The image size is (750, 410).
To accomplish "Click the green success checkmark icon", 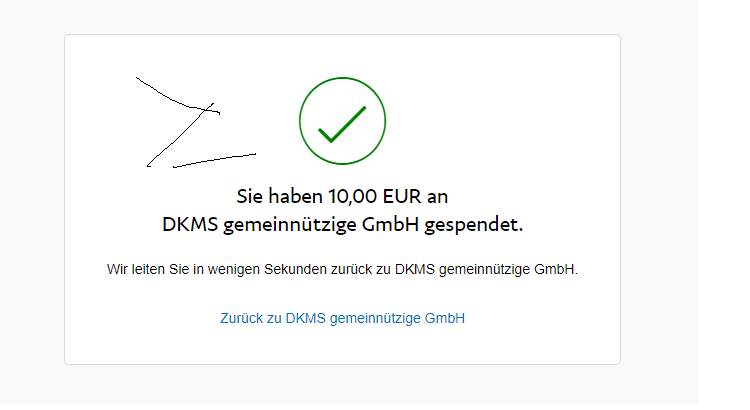I will click(342, 124).
